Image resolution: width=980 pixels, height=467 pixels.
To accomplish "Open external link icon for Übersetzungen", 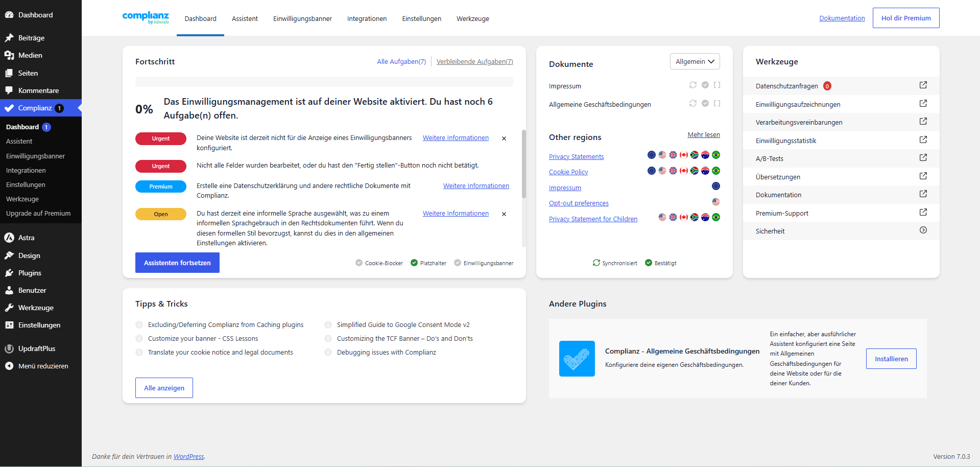I will point(923,176).
